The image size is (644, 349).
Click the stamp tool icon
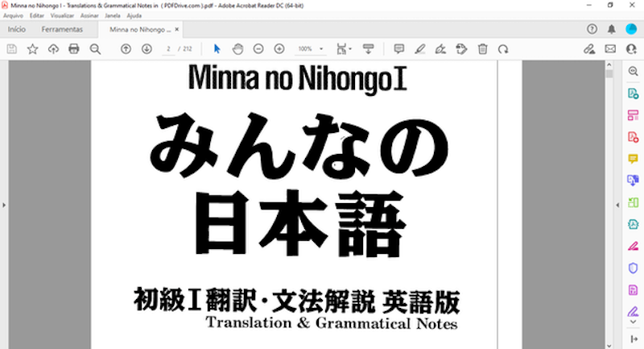tap(461, 49)
